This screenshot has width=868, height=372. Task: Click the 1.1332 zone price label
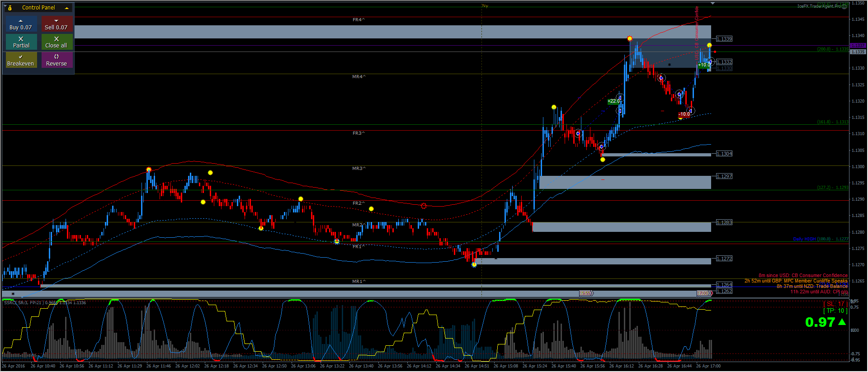tap(724, 62)
